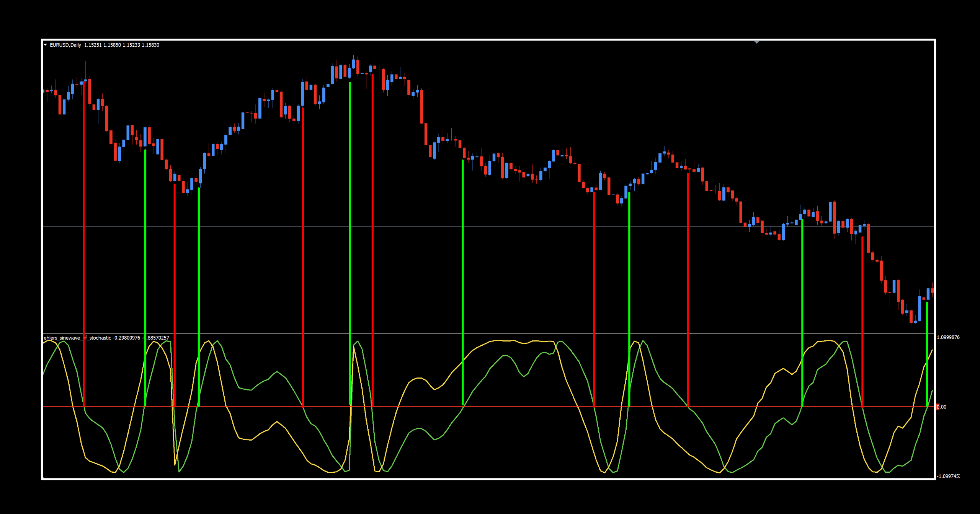Click the 0.00 level label on the indicator scale
980x514 pixels.
[941, 407]
